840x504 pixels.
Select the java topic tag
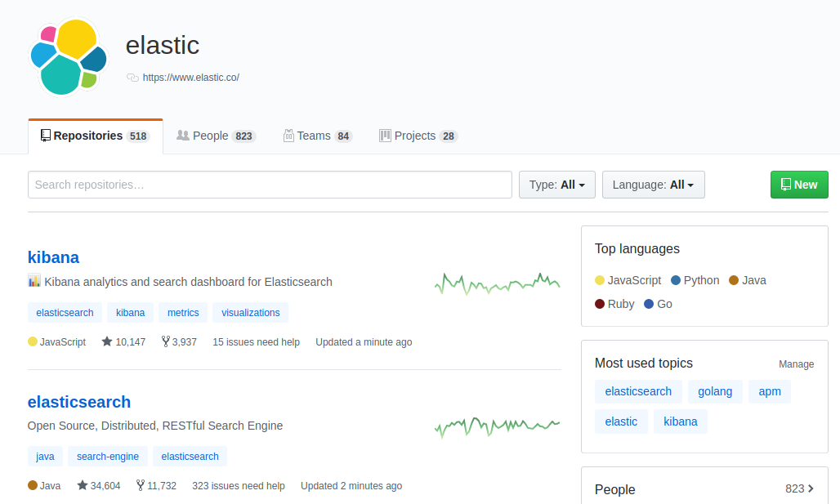tap(45, 457)
